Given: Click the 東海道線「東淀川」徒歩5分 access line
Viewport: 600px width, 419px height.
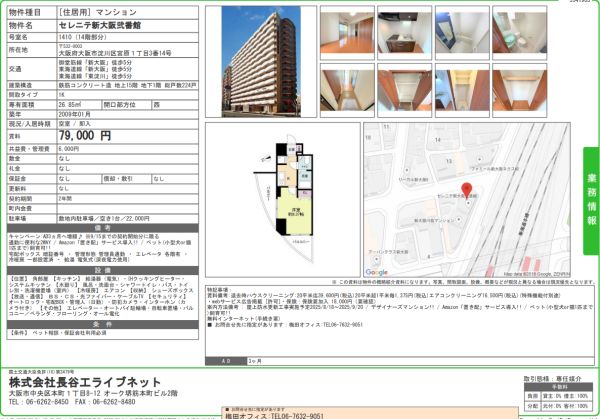Looking at the screenshot, I should click(95, 76).
